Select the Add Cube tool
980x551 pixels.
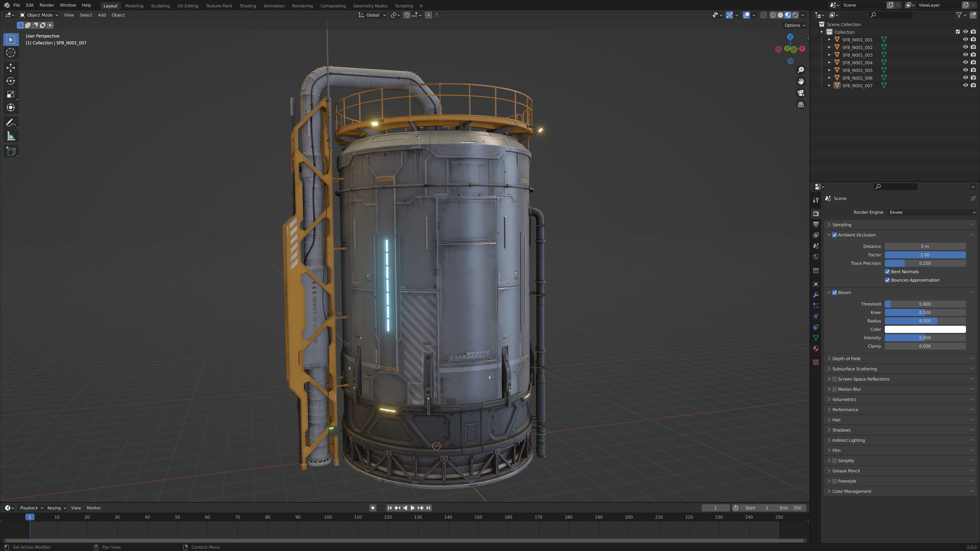11,151
